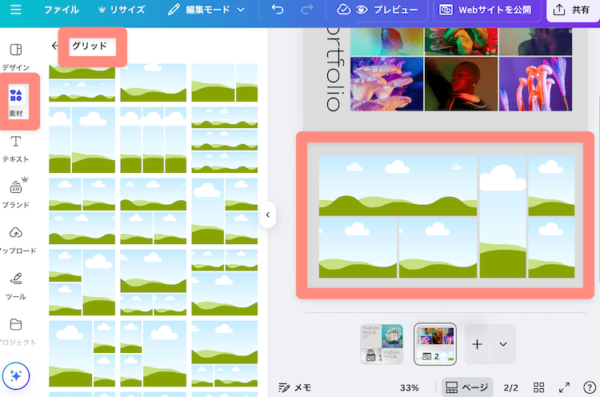
Task: Open the プロジェクト projects panel
Action: pyautogui.click(x=16, y=332)
